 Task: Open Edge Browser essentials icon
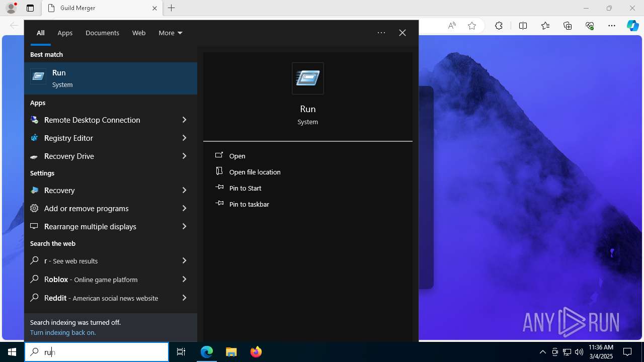tap(590, 26)
